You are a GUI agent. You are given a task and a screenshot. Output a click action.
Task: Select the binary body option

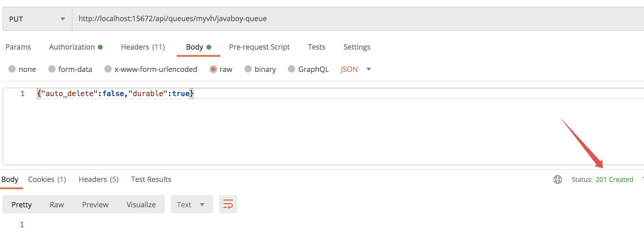(248, 69)
